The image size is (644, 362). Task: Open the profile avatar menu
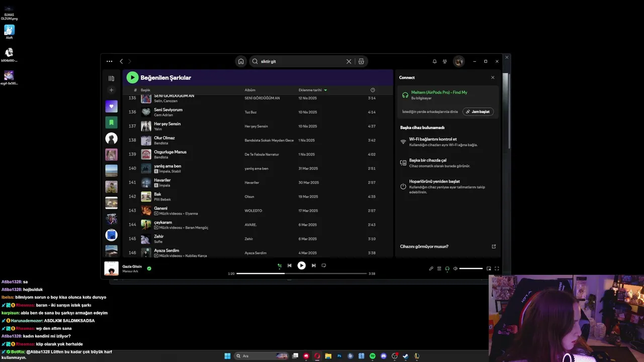(x=458, y=61)
